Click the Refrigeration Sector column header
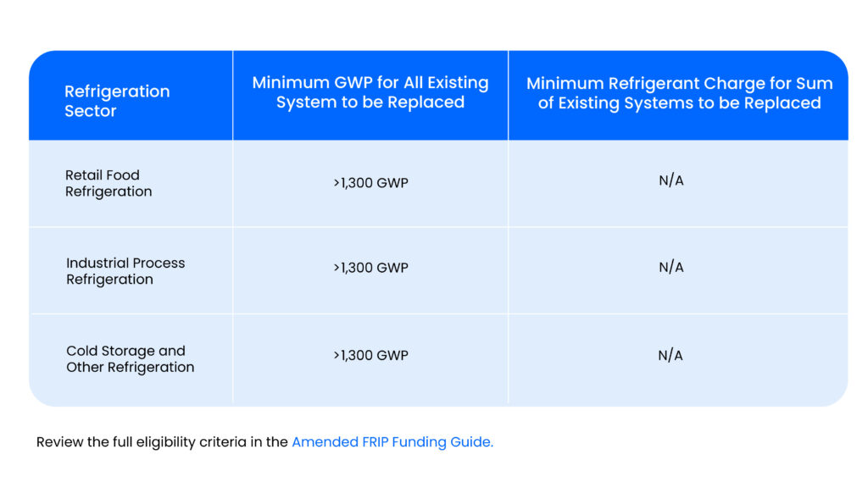The width and height of the screenshot is (868, 488). [117, 101]
